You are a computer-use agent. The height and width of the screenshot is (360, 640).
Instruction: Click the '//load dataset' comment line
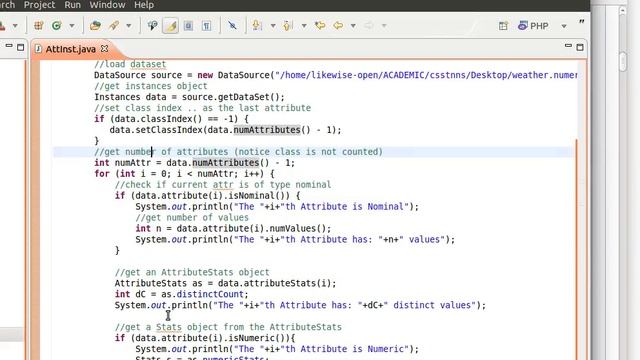pos(130,64)
